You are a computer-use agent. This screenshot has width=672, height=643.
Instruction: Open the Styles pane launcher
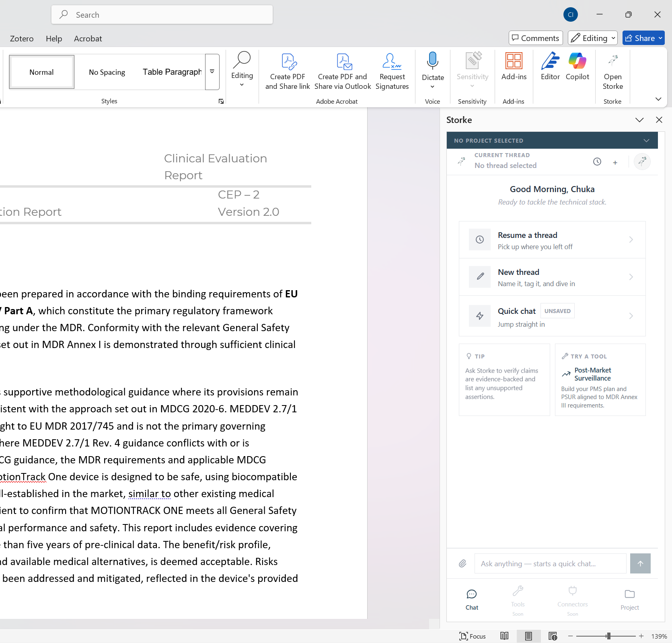(x=221, y=101)
